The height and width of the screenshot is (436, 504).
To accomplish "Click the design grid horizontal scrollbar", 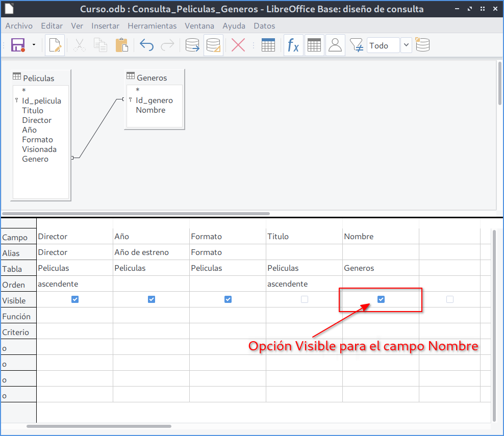I will pyautogui.click(x=99, y=426).
